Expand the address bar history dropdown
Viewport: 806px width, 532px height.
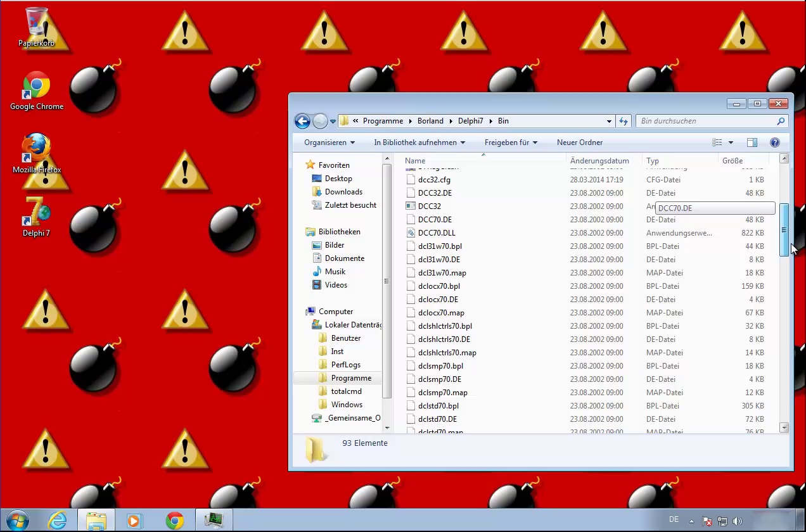609,121
